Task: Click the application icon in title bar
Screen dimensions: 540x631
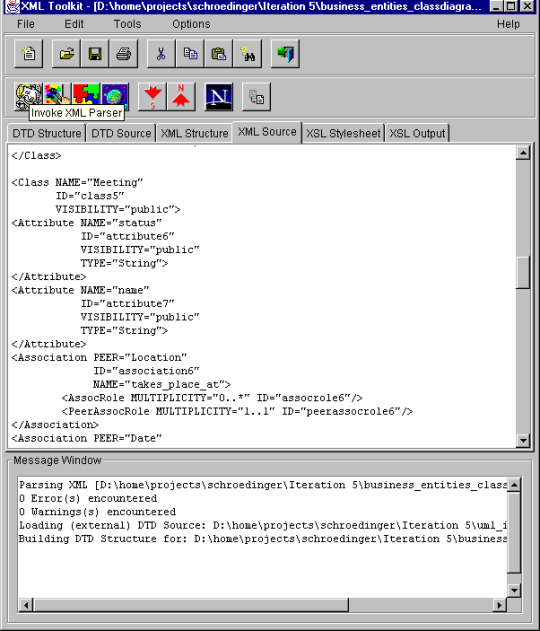Action: coord(12,6)
